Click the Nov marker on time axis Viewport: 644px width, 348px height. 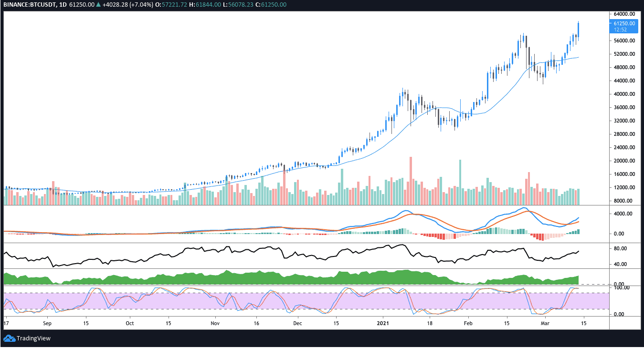pyautogui.click(x=215, y=323)
